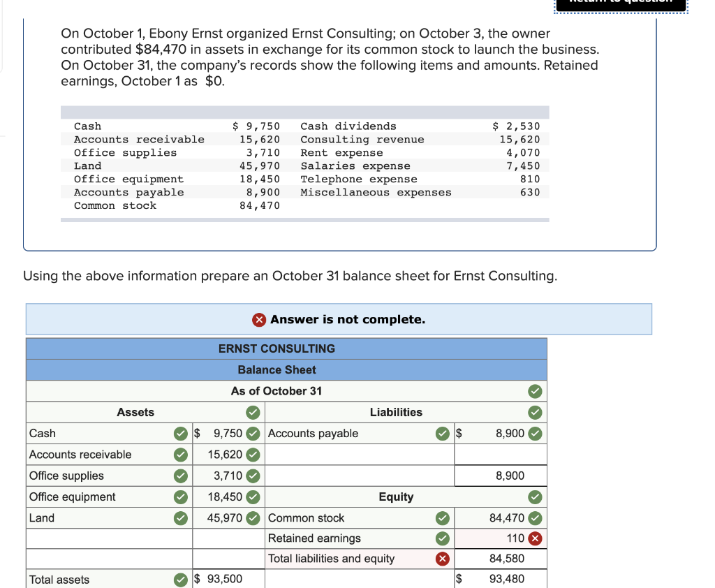Click the green check beside Accounts payable label
Image resolution: width=715 pixels, height=588 pixels.
(442, 434)
